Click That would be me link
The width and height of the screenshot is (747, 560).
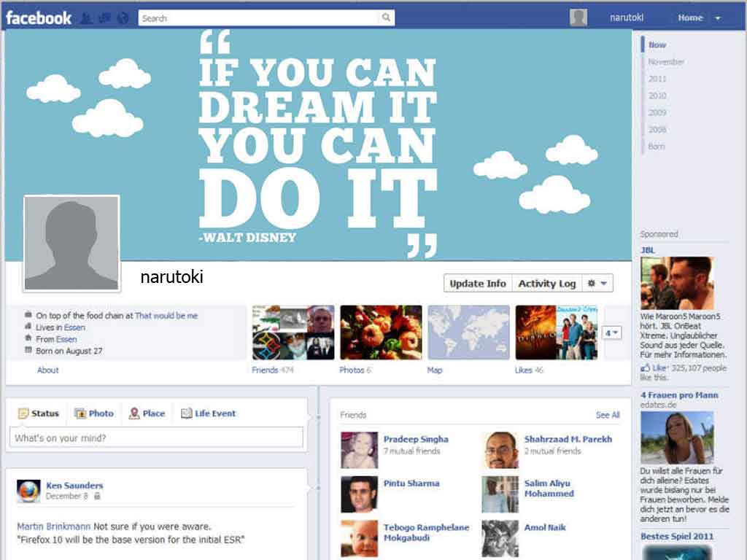[x=166, y=316]
